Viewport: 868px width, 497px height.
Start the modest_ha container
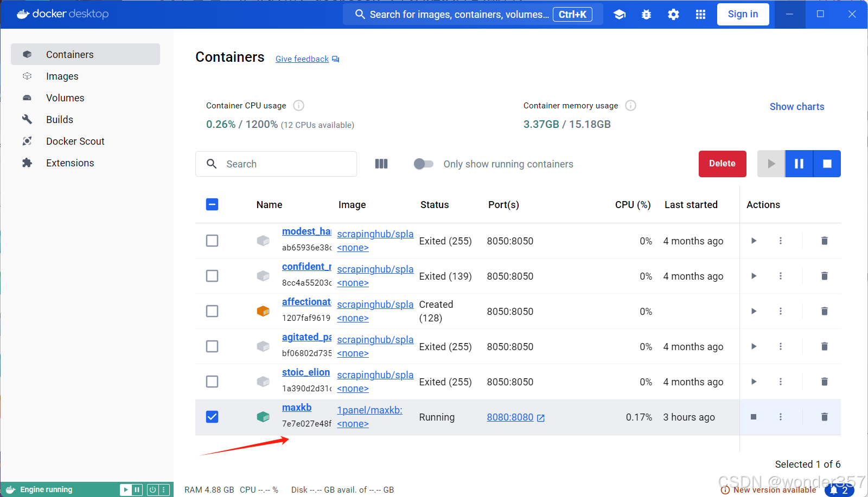(x=754, y=241)
